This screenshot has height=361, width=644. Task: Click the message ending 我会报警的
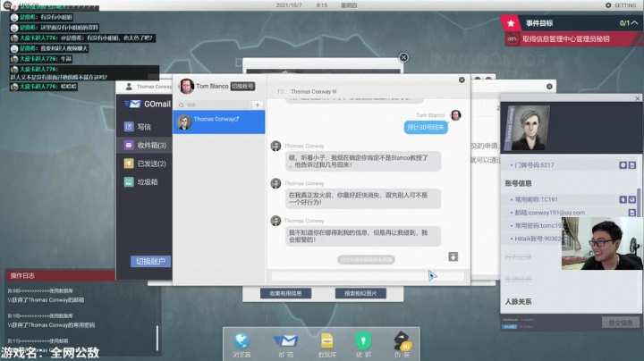coord(363,236)
